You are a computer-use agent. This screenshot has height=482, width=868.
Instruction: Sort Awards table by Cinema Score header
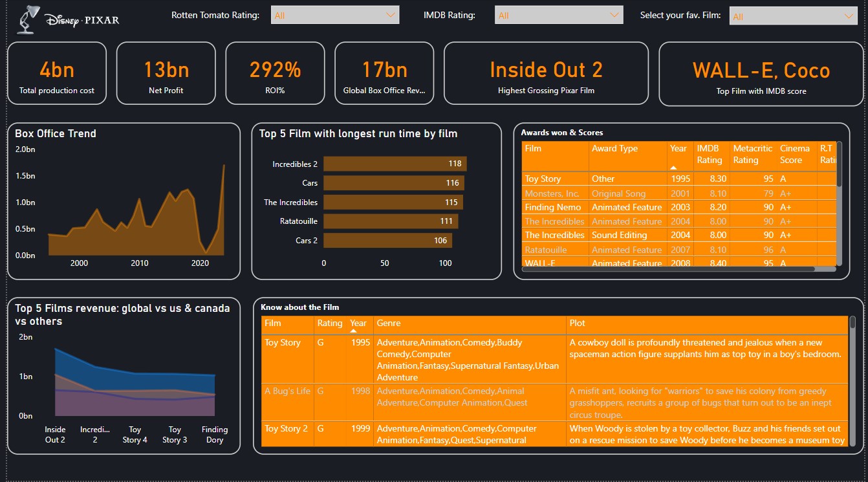click(797, 156)
